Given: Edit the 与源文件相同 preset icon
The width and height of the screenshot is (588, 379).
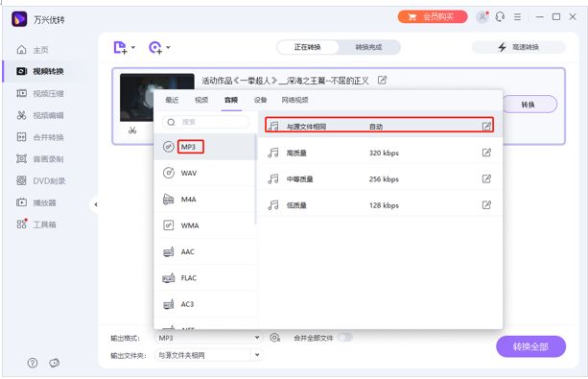Looking at the screenshot, I should [486, 126].
